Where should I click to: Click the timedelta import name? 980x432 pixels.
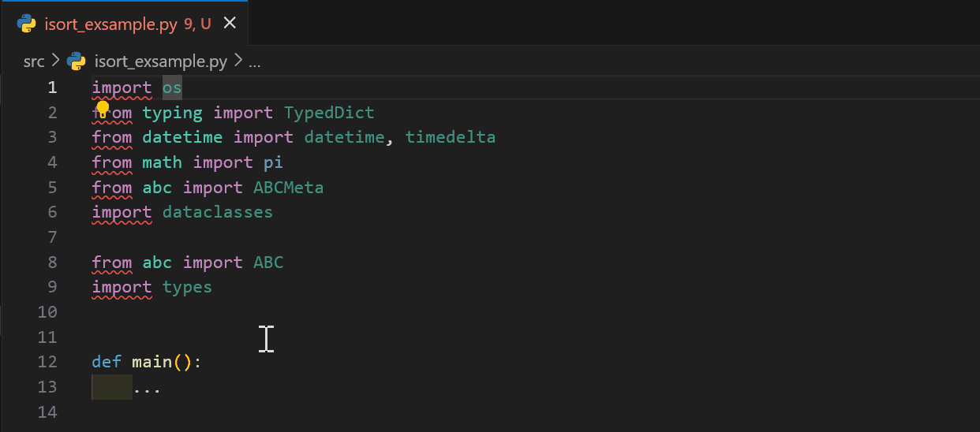pyautogui.click(x=451, y=137)
